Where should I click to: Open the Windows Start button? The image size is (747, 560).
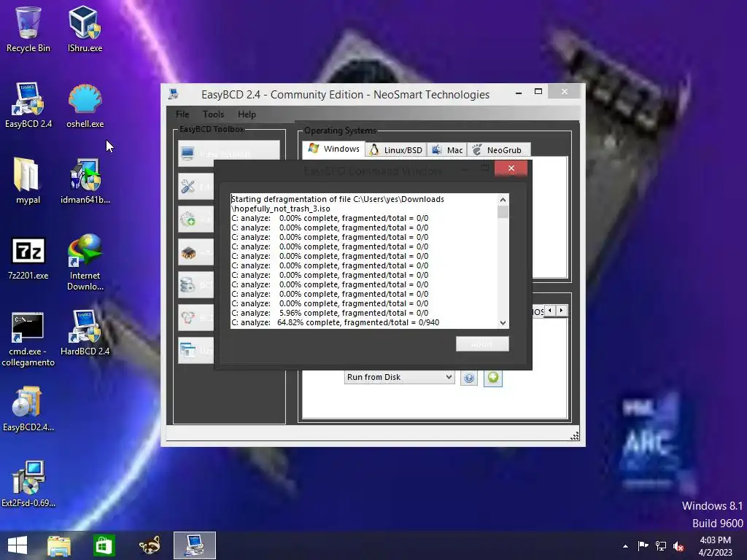point(18,545)
